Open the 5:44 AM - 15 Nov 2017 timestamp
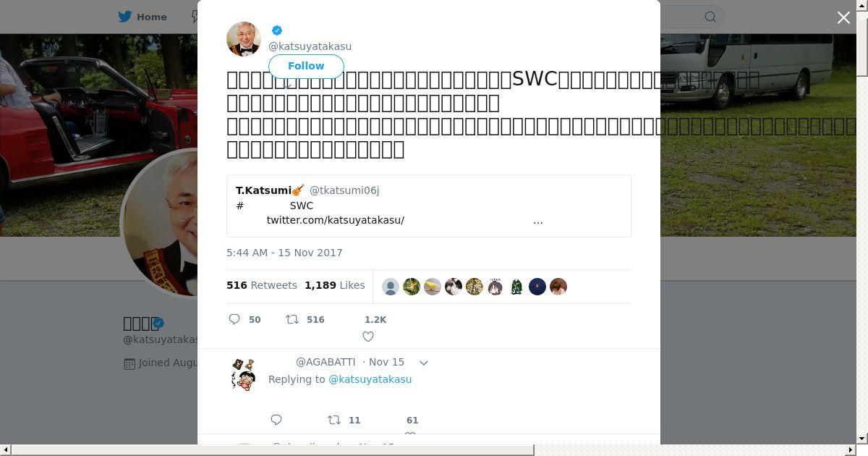The height and width of the screenshot is (456, 868). [284, 253]
